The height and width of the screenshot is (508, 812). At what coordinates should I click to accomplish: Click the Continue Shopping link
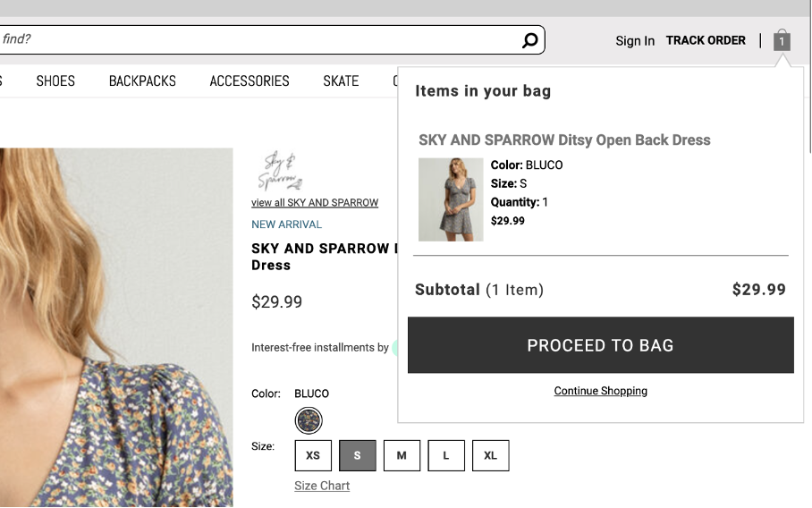[600, 391]
